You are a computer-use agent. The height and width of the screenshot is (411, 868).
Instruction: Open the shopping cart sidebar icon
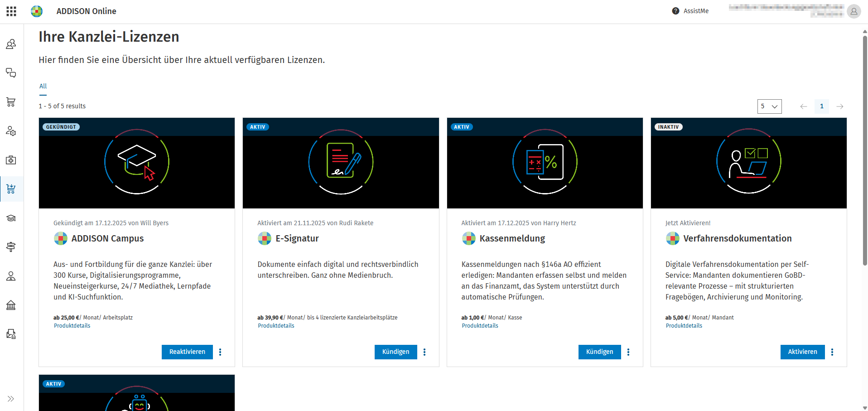tap(11, 102)
